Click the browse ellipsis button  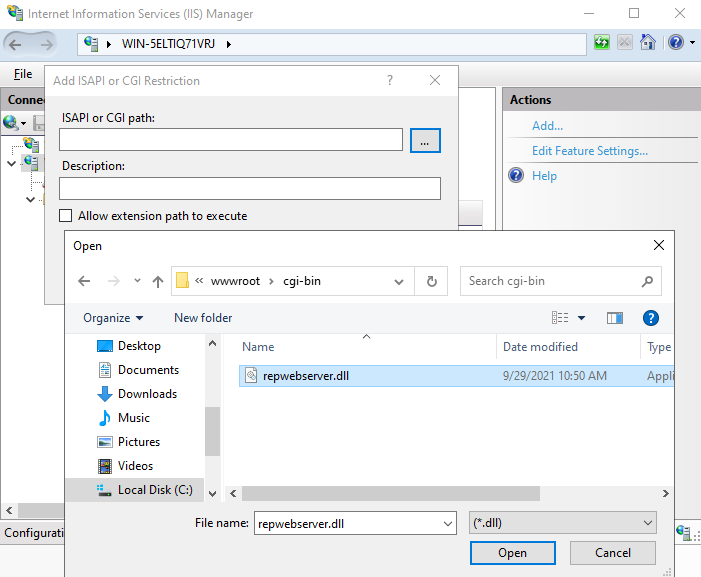(425, 142)
